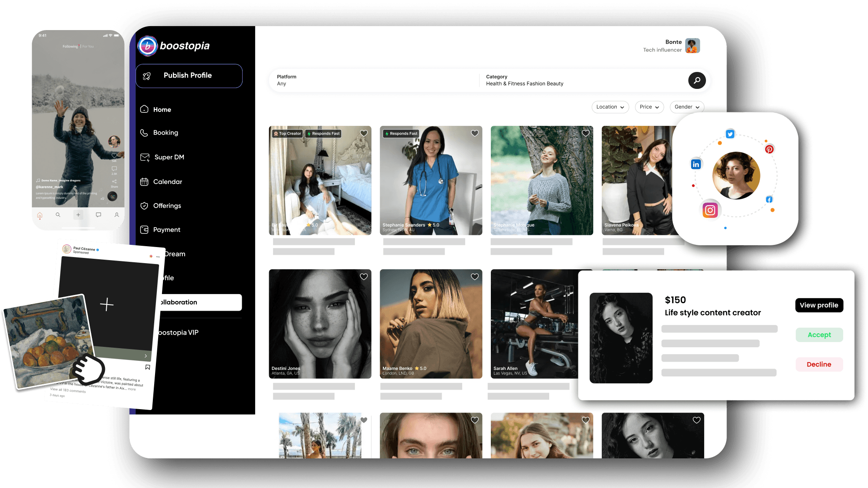The width and height of the screenshot is (868, 488).
Task: Open the Location filter dropdown
Action: [x=610, y=107]
